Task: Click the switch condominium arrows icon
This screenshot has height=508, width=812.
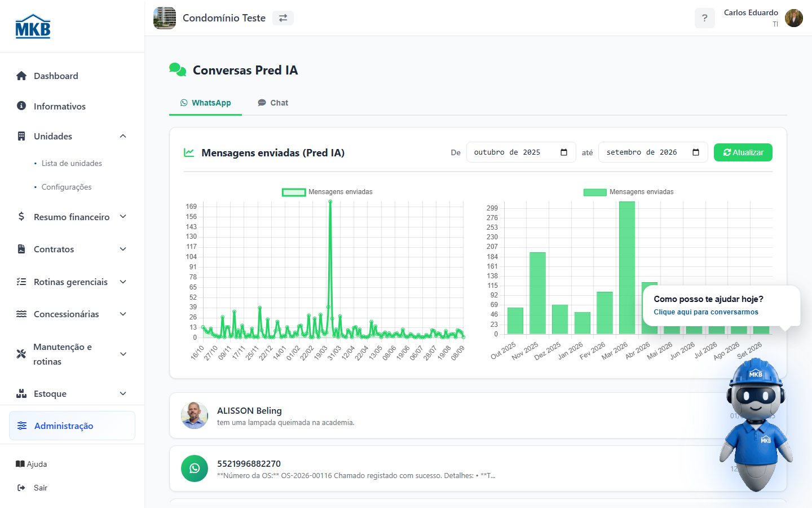Action: (283, 18)
